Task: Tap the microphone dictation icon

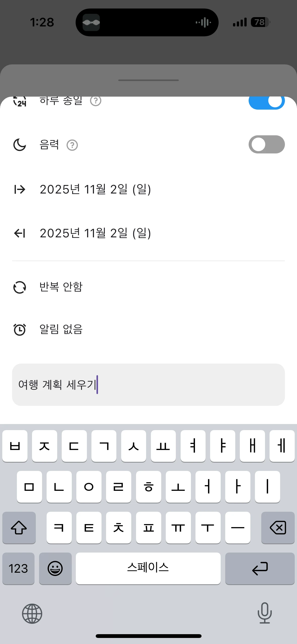Action: pos(265,613)
